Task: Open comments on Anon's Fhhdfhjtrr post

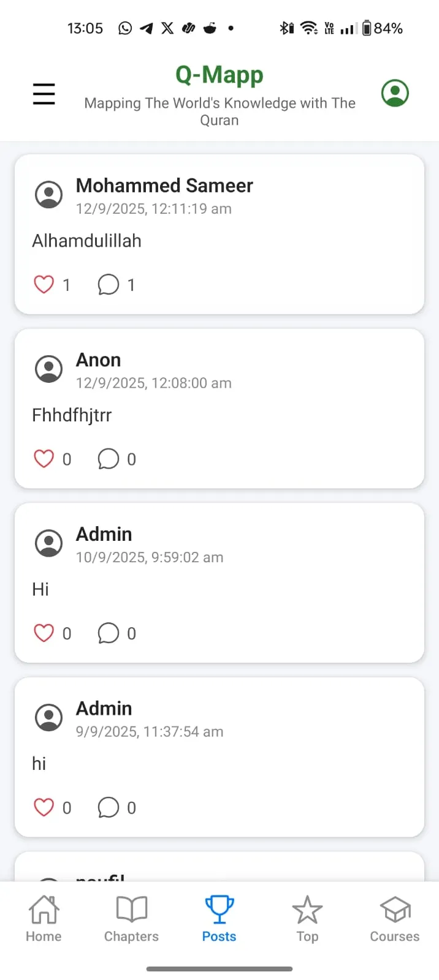Action: coord(109,459)
